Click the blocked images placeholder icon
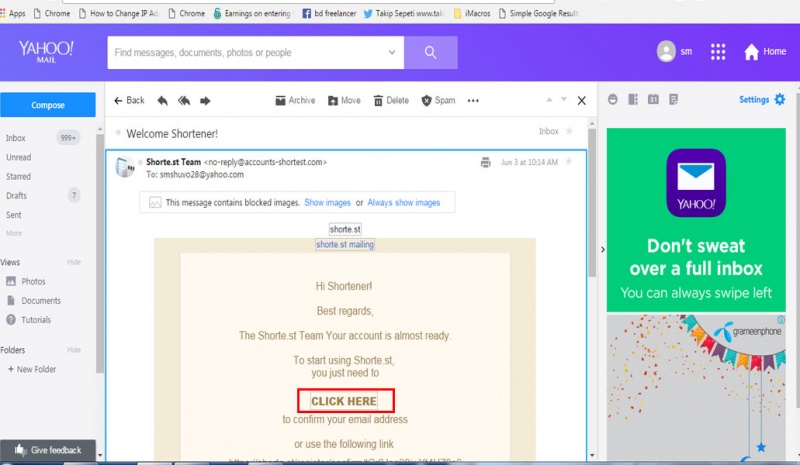The width and height of the screenshot is (800, 465). (155, 203)
